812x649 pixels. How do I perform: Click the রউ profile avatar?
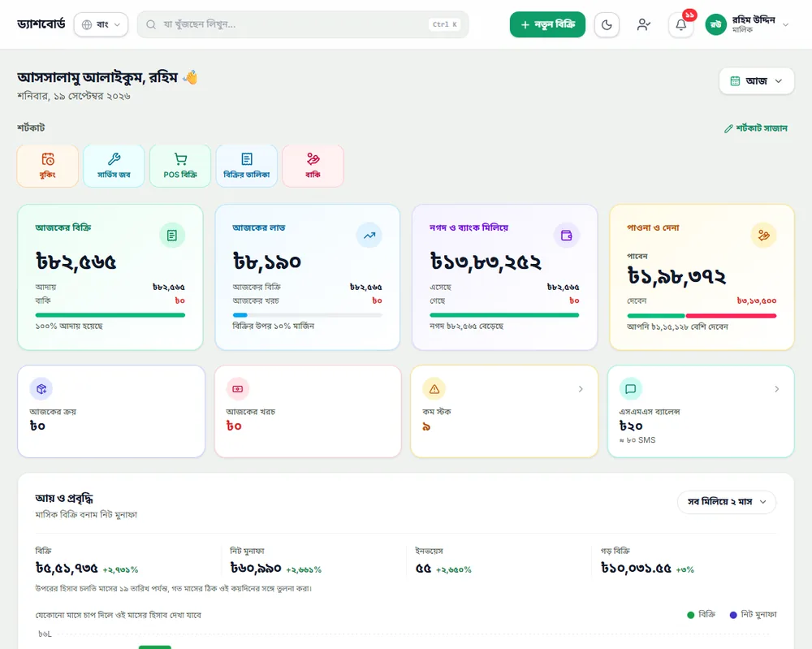pyautogui.click(x=716, y=24)
